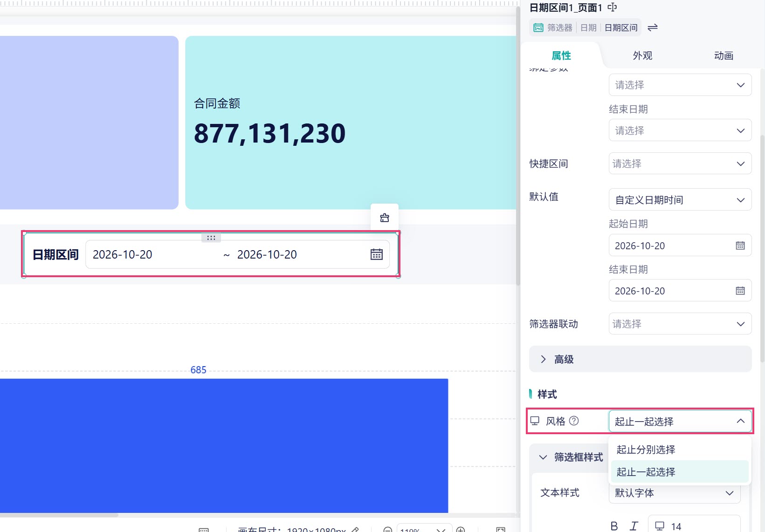Click the 日期 breadcrumb label
The image size is (765, 532).
pyautogui.click(x=588, y=27)
